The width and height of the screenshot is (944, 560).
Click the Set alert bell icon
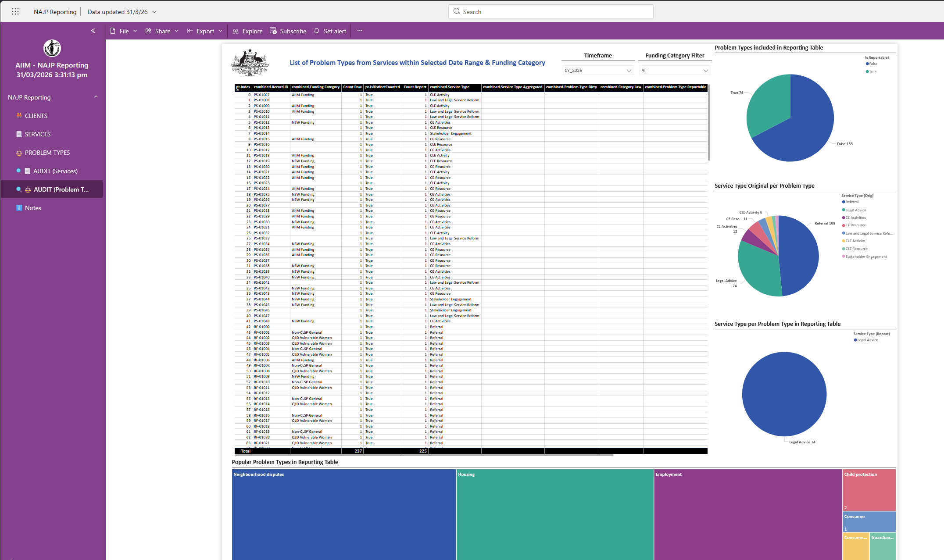317,31
